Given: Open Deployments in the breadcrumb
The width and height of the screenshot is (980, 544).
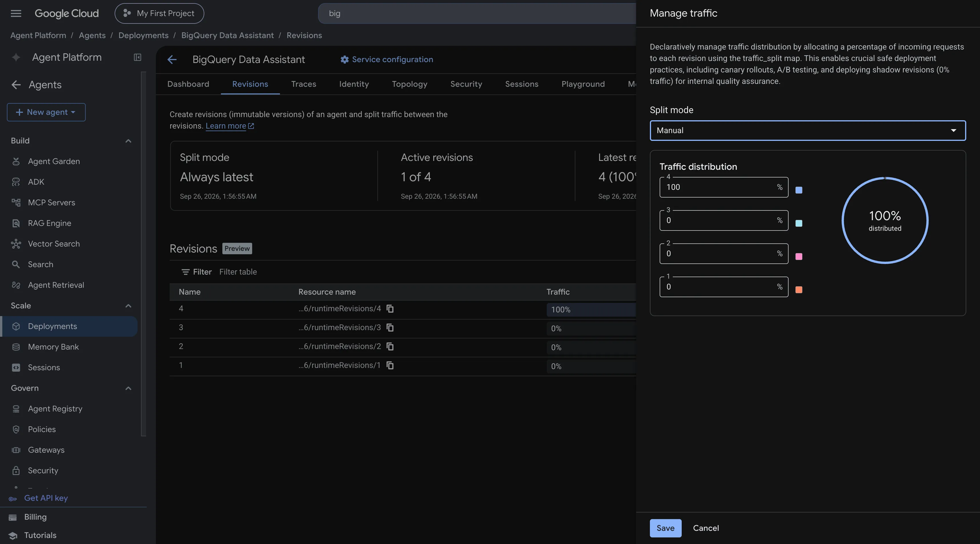Looking at the screenshot, I should [x=144, y=35].
